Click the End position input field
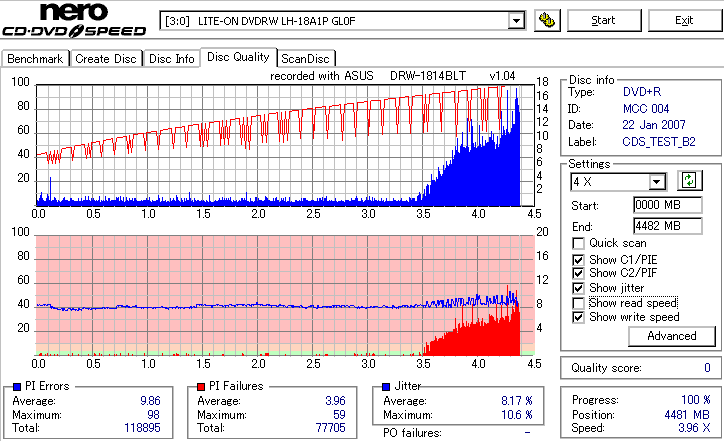Image resolution: width=724 pixels, height=441 pixels. pyautogui.click(x=668, y=226)
